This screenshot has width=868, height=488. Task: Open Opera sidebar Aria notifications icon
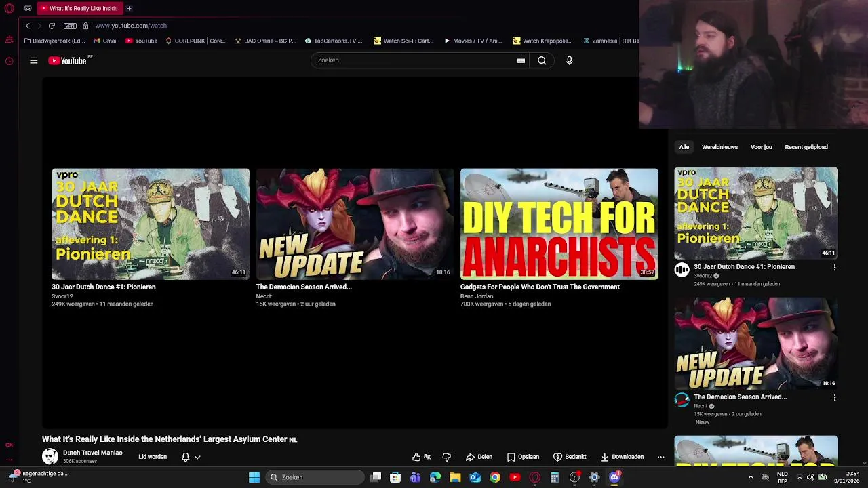(9, 40)
